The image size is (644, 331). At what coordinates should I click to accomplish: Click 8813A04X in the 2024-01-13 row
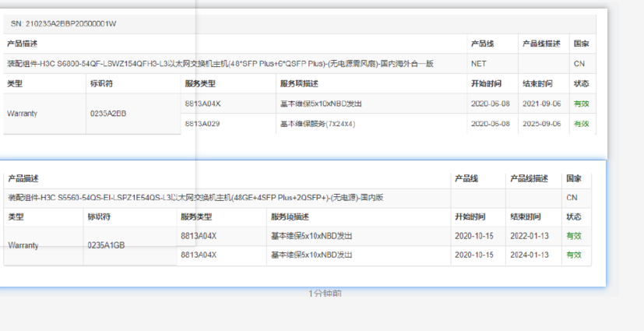click(x=199, y=255)
